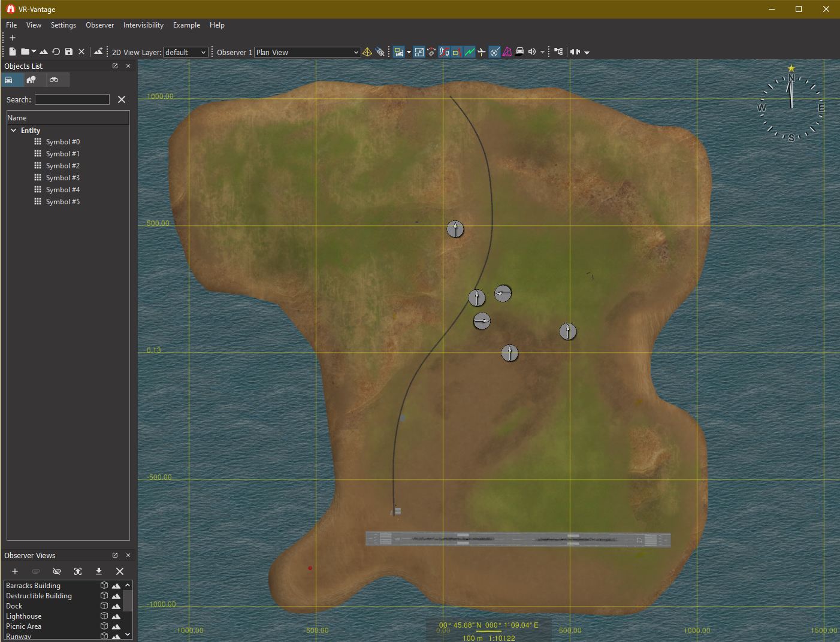Viewport: 840px width, 642px height.
Task: Close the Observer Views panel
Action: [128, 555]
